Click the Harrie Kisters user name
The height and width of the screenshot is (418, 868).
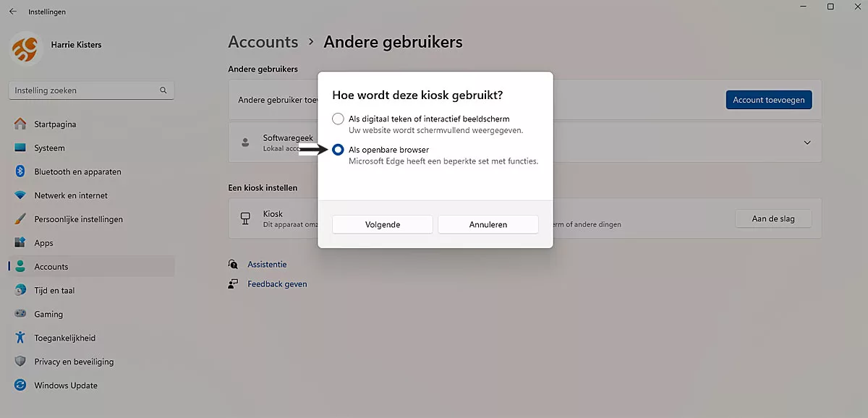(x=76, y=45)
